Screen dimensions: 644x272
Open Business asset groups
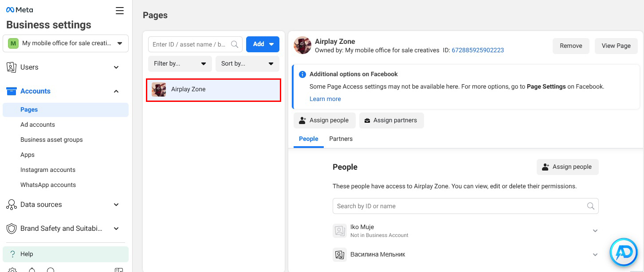(x=51, y=140)
